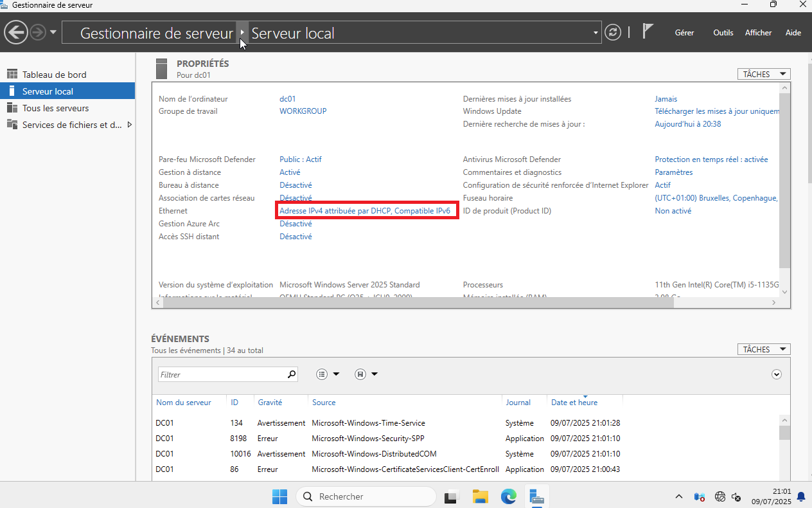Click the Gestion Azure Arc Désactivé link
The width and height of the screenshot is (812, 508).
click(296, 224)
